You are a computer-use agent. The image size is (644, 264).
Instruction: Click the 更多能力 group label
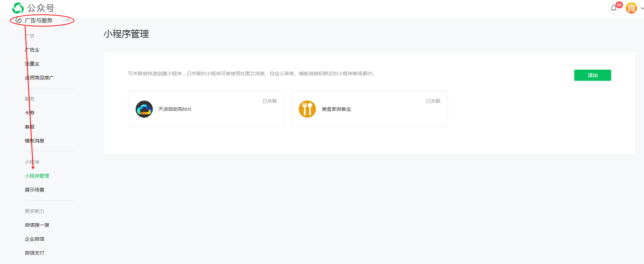point(35,211)
